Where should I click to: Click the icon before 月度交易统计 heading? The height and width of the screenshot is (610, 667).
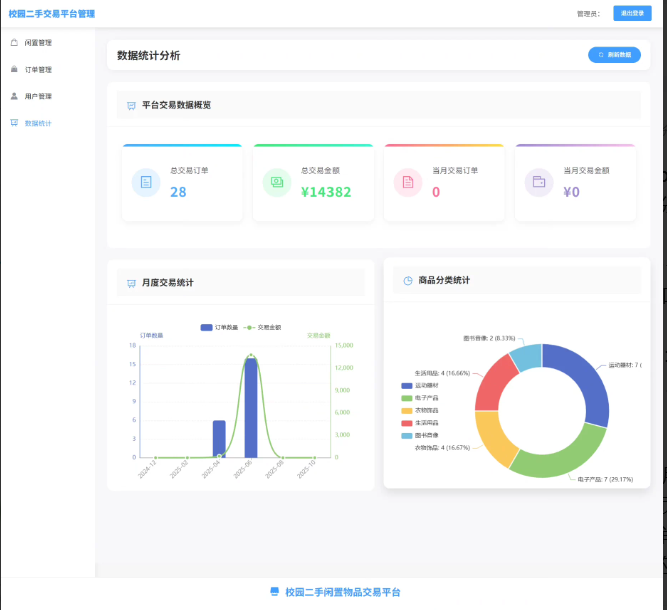point(131,283)
